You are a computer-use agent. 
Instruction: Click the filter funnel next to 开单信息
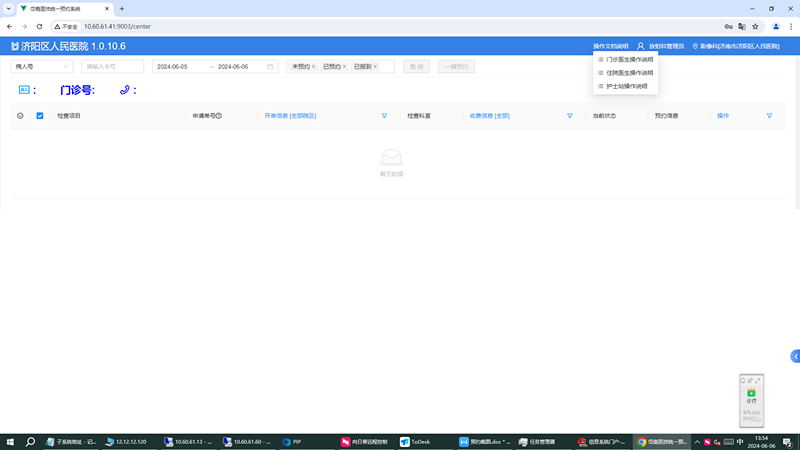(x=384, y=116)
